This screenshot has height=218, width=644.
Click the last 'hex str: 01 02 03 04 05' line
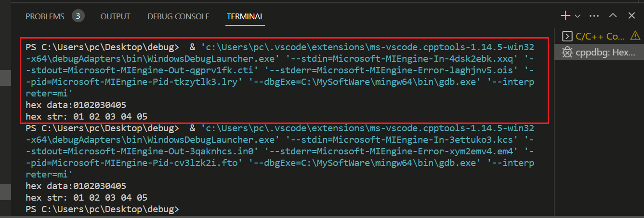(x=86, y=197)
